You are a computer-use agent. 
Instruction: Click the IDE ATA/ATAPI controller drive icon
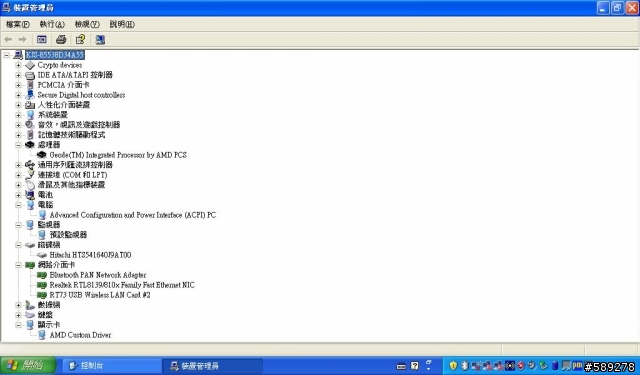coord(30,75)
